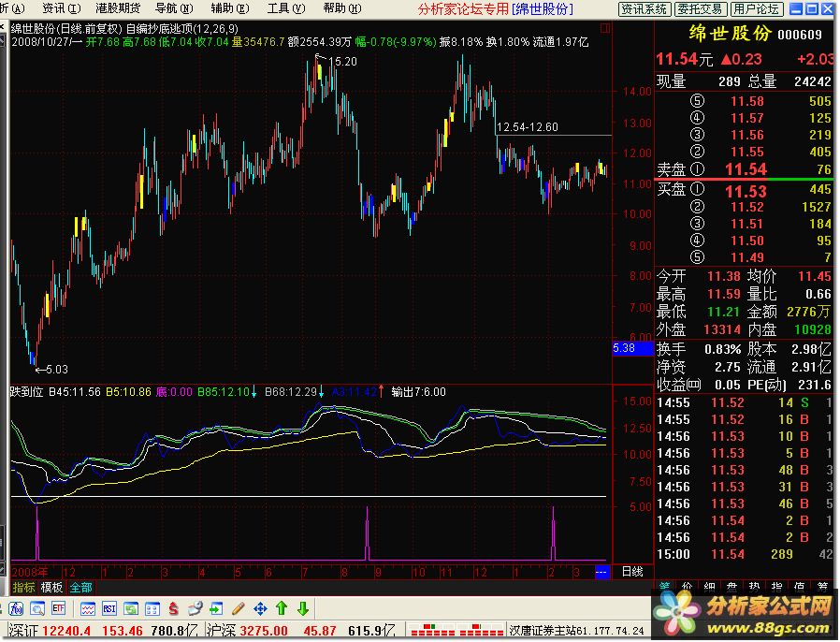Open the 帮助(H) menu

click(342, 8)
